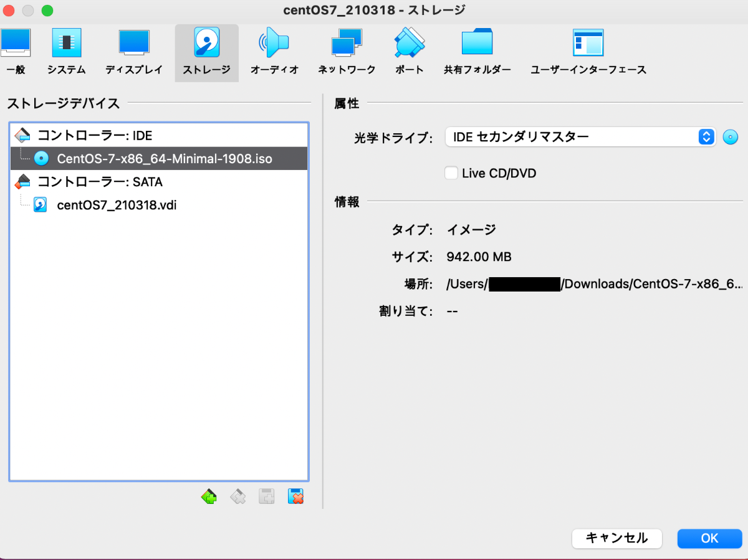Screen dimensions: 748x560
Task: Click the remove storage controller icon
Action: (x=238, y=496)
